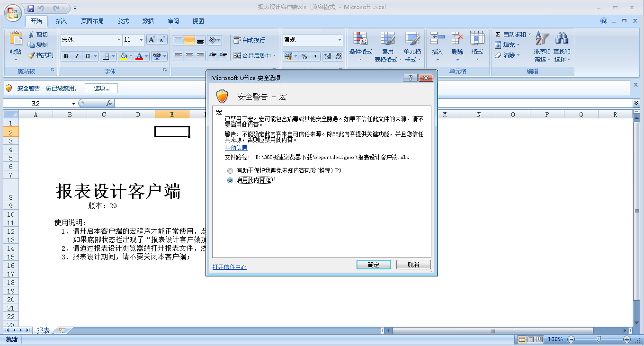Select the 报表 sheet tab
This screenshot has height=346, width=644.
pos(43,330)
